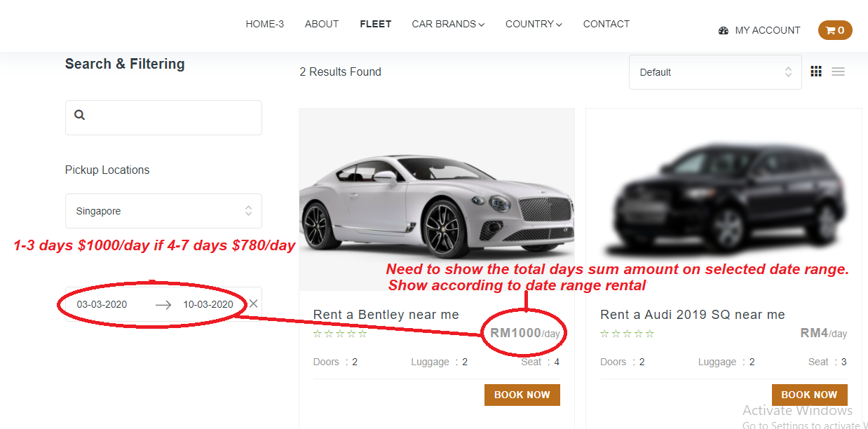Navigate to Home-3 menu item
This screenshot has width=868, height=429.
[264, 24]
